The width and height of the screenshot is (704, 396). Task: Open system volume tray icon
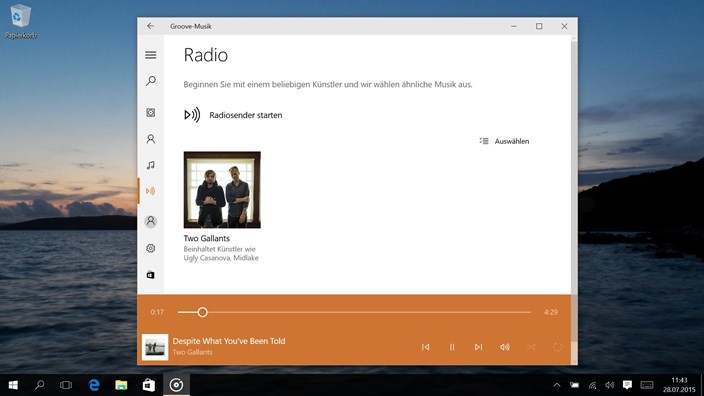coord(609,385)
